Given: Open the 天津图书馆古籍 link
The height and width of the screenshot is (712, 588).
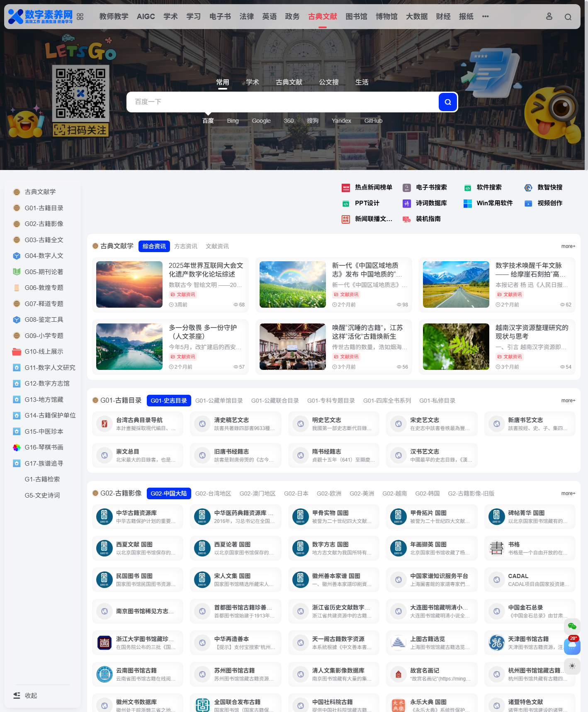Looking at the screenshot, I should coord(530,643).
